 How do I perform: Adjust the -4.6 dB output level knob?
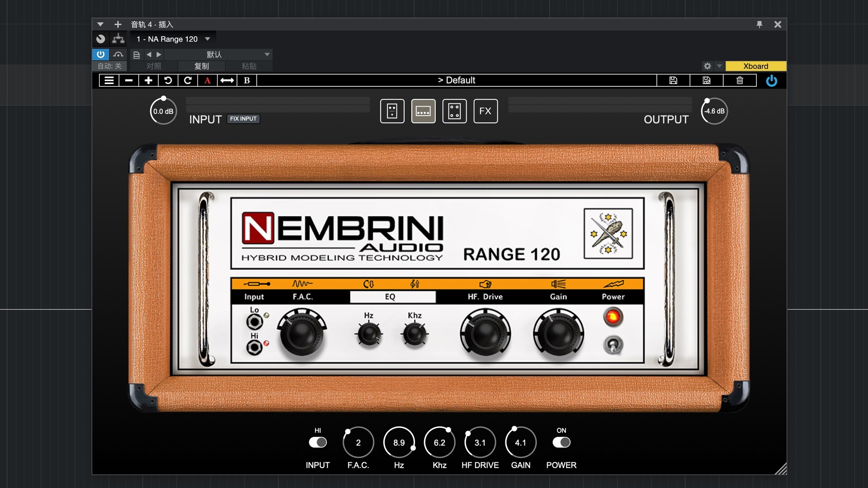[714, 111]
